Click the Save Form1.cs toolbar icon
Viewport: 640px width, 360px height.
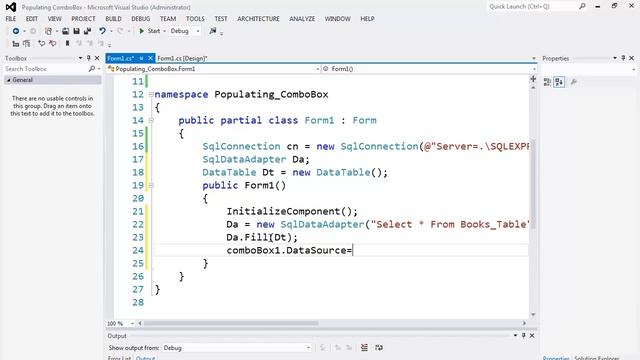coord(76,31)
